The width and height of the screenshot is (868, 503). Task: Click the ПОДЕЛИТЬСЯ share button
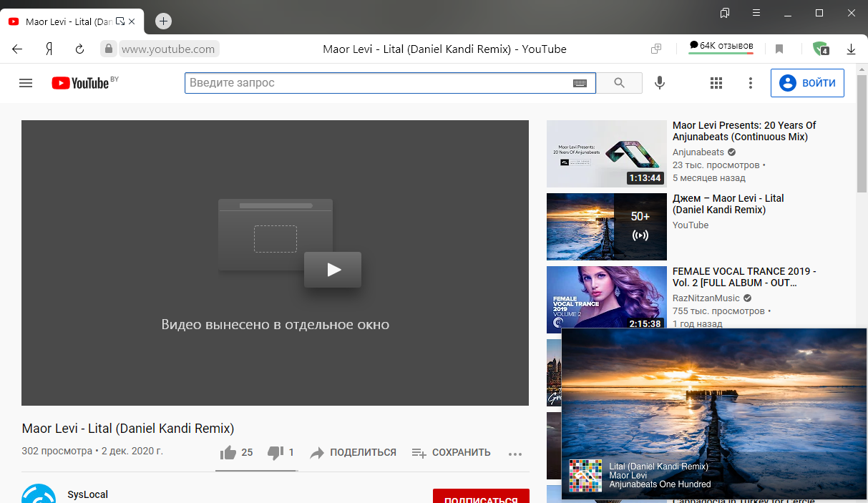[353, 452]
